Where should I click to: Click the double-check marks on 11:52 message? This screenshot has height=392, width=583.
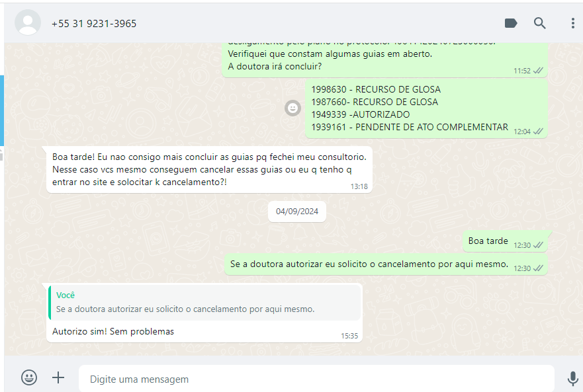point(538,71)
